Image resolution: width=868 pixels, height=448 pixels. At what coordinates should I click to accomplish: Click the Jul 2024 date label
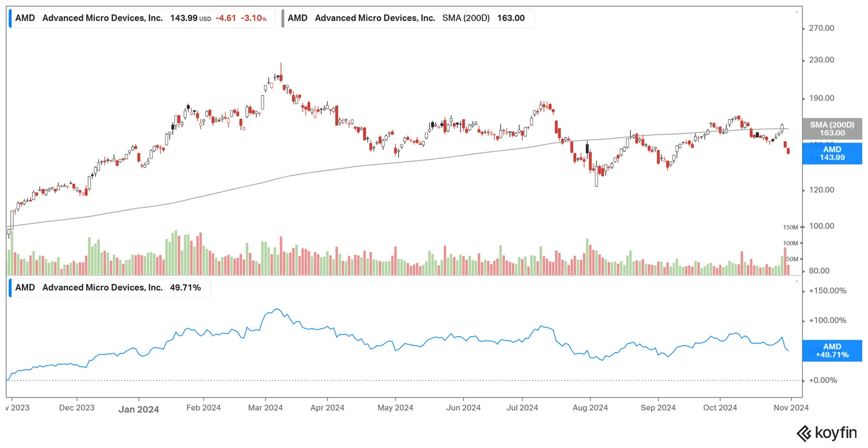coord(522,408)
